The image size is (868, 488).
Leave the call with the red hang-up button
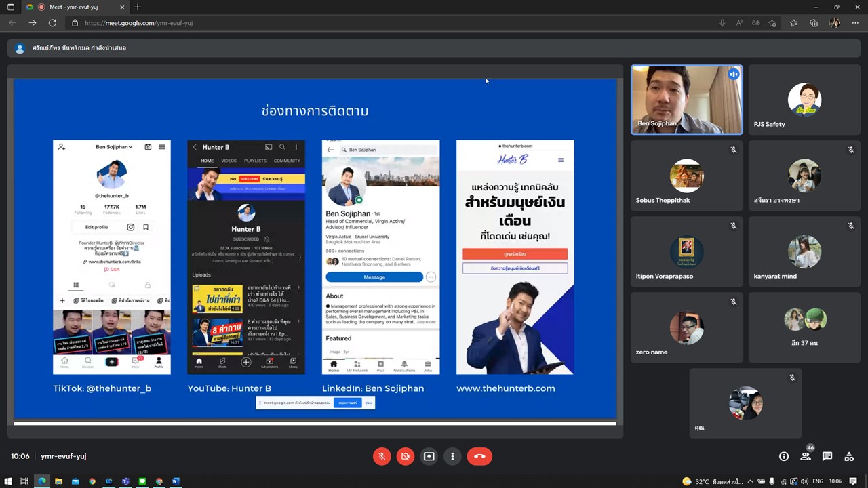(479, 456)
